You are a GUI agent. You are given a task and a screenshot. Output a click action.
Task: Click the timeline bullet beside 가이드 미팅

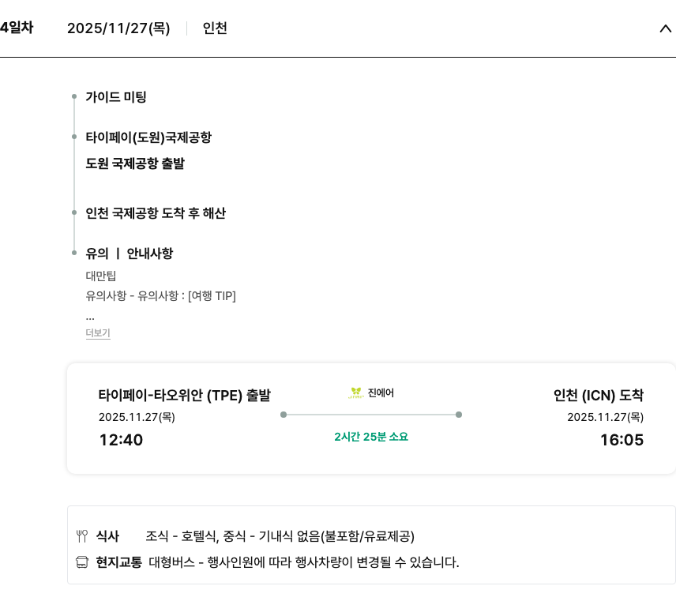coord(74,97)
